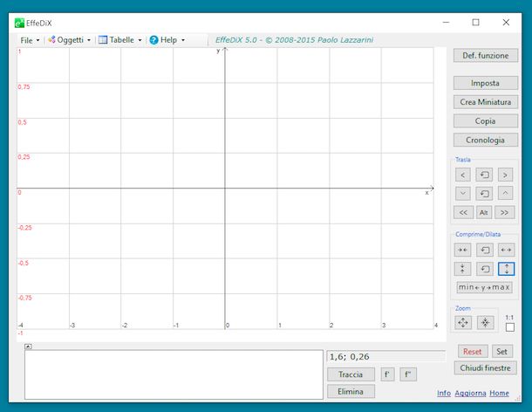Collapse the function list panel with small arrow
Screen dimensions: 532x412
pyautogui.click(x=28, y=346)
